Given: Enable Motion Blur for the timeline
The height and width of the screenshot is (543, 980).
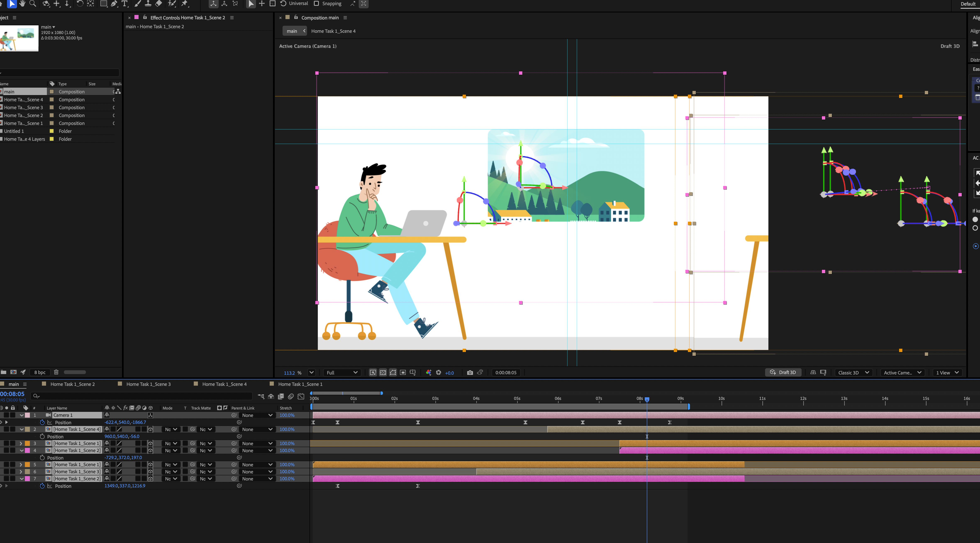Looking at the screenshot, I should (x=291, y=396).
